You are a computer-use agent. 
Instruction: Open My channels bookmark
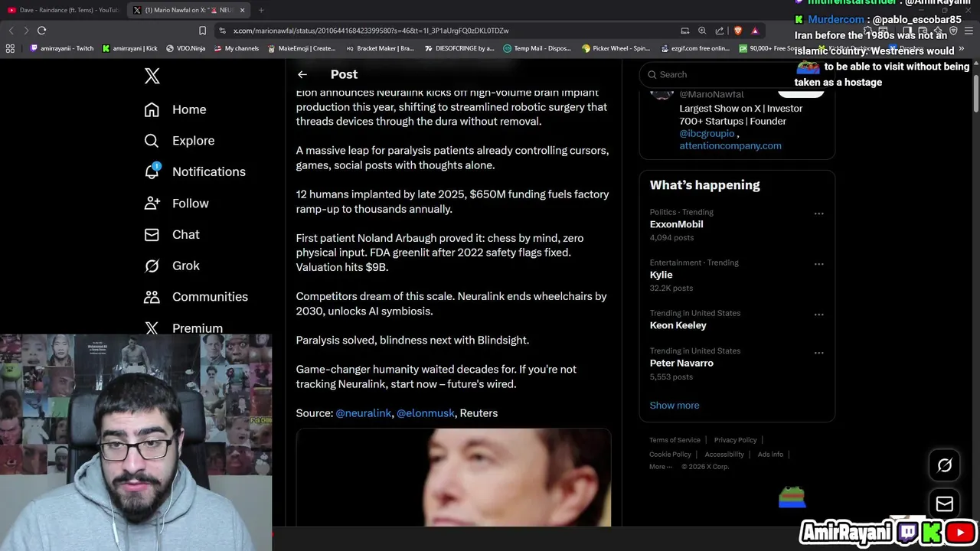237,48
